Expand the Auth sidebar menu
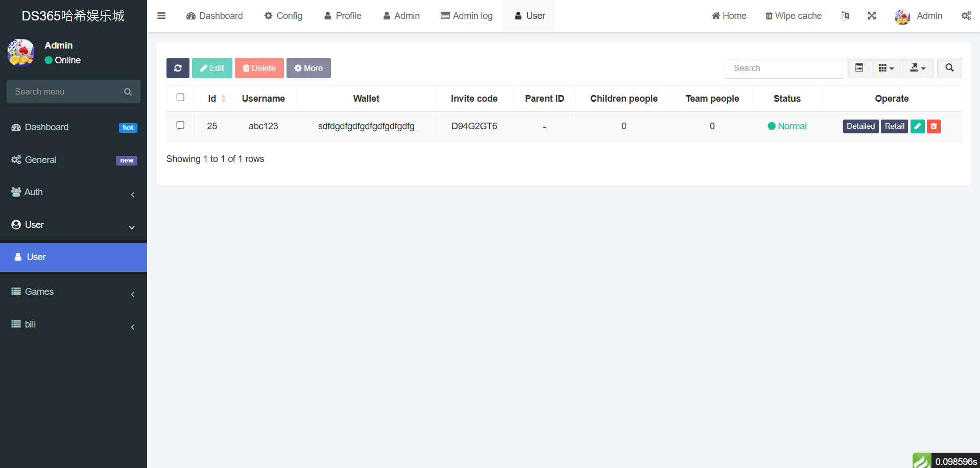This screenshot has width=980, height=468. (74, 192)
